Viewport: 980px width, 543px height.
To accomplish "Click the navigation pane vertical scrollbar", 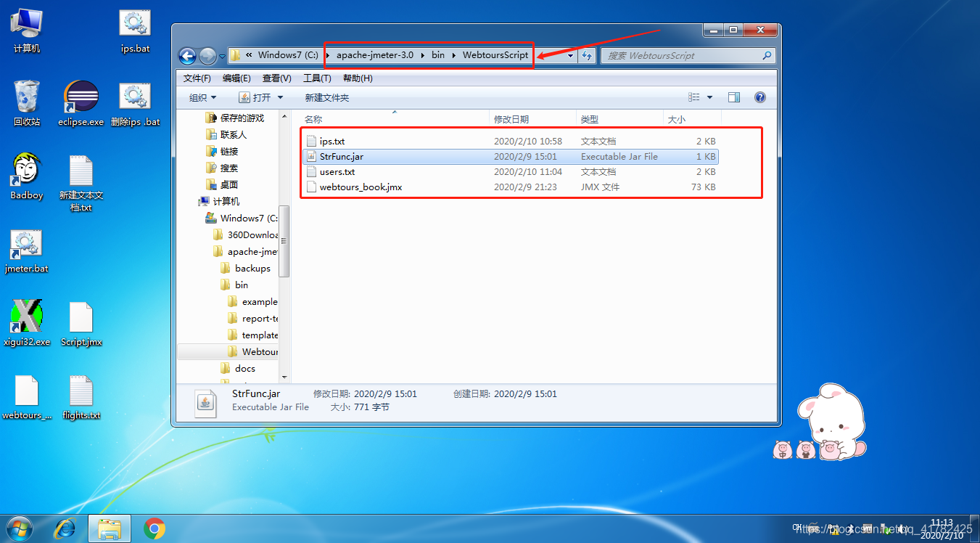I will tap(284, 241).
